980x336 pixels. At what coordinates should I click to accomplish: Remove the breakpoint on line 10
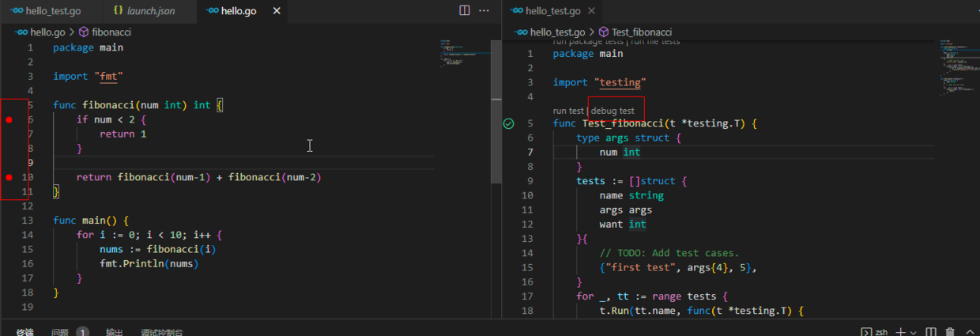tap(9, 177)
